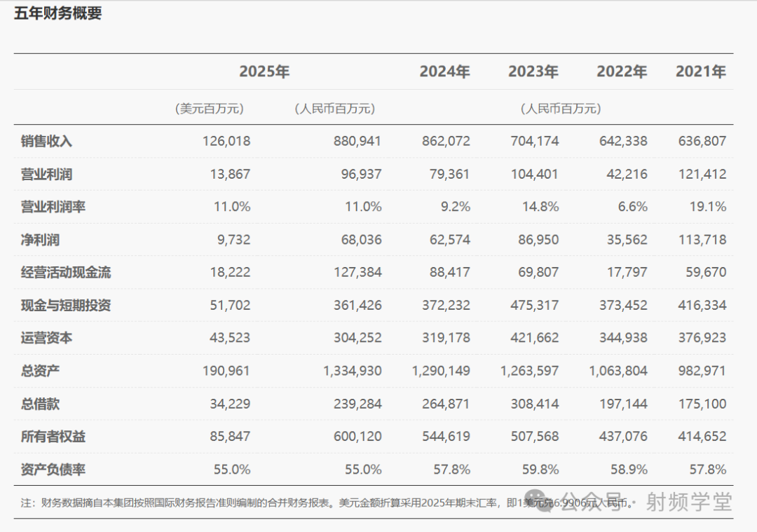757x532 pixels.
Task: Select the borrowings value 264,871
Action: (x=446, y=404)
